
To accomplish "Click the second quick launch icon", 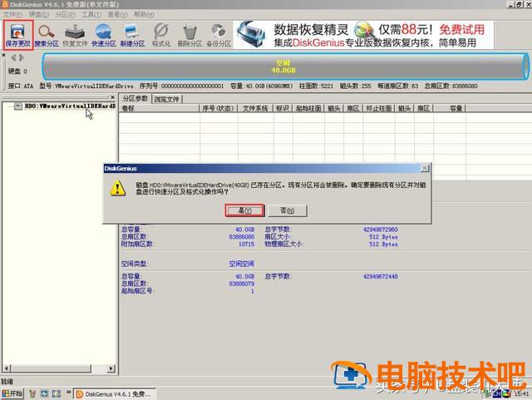I will [44, 394].
